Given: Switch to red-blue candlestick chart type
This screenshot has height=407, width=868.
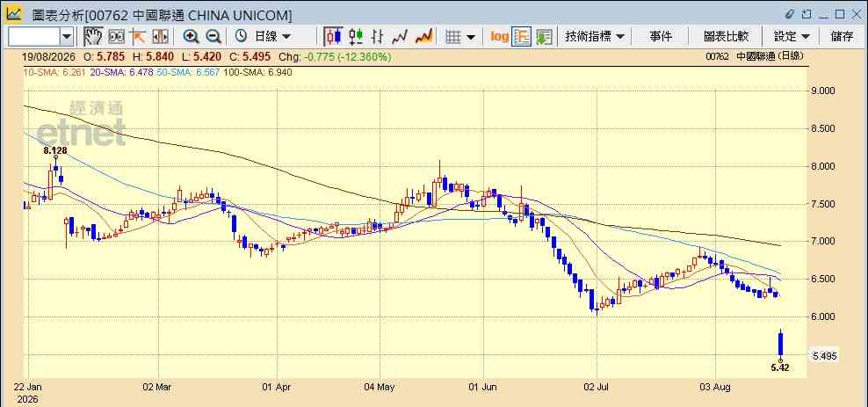Looking at the screenshot, I should tap(333, 37).
